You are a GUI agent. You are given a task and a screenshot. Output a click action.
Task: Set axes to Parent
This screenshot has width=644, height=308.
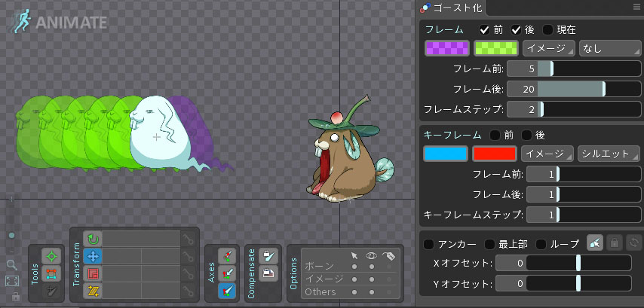pyautogui.click(x=227, y=273)
